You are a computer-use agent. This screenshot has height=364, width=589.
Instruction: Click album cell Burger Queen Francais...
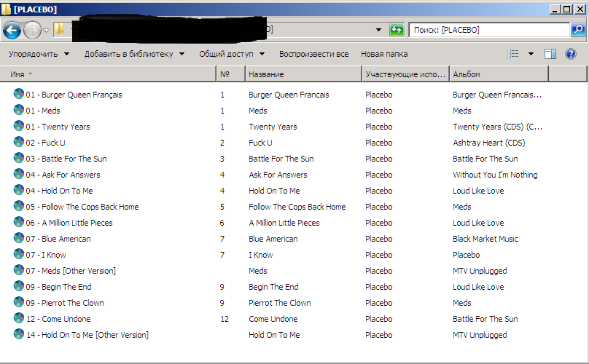point(497,95)
